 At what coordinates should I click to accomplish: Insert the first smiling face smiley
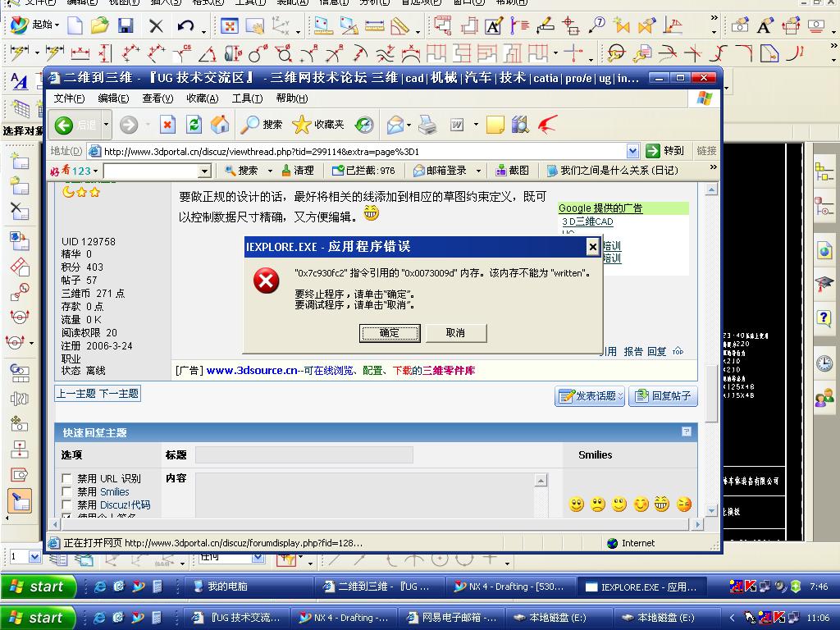(x=577, y=504)
